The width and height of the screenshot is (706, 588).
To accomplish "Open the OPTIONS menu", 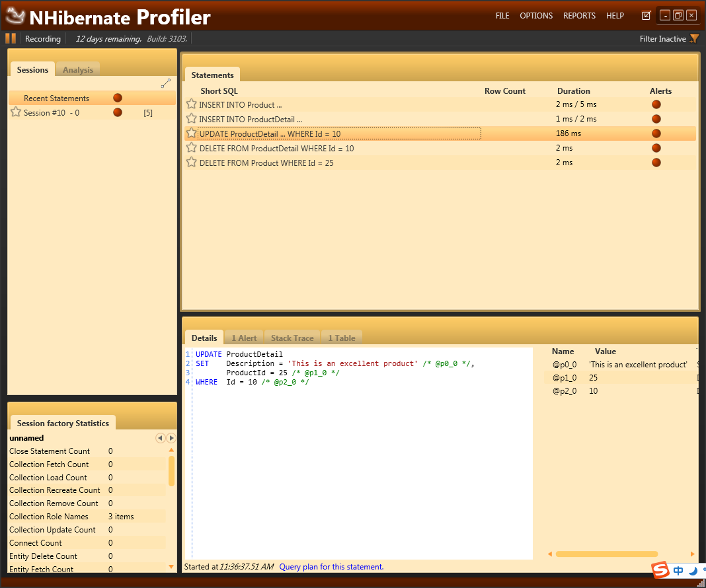I will coord(536,16).
